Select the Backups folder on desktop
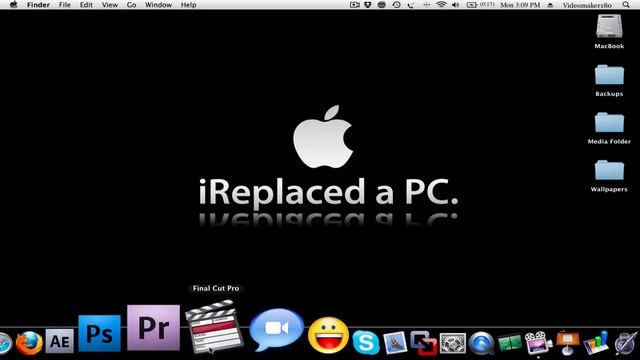Screen dimensions: 640x360 pos(609,74)
